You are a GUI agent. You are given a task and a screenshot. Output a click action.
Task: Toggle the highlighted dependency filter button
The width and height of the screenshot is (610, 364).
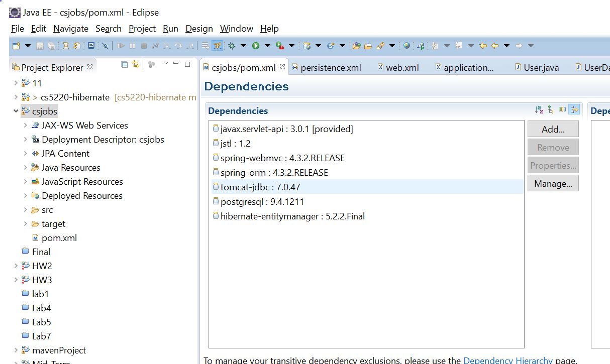pos(574,110)
